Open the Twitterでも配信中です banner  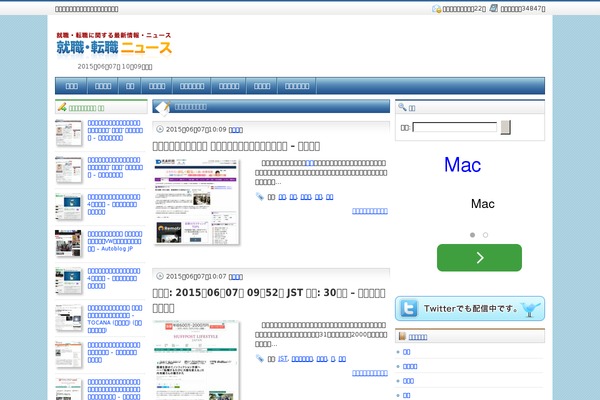(x=470, y=308)
